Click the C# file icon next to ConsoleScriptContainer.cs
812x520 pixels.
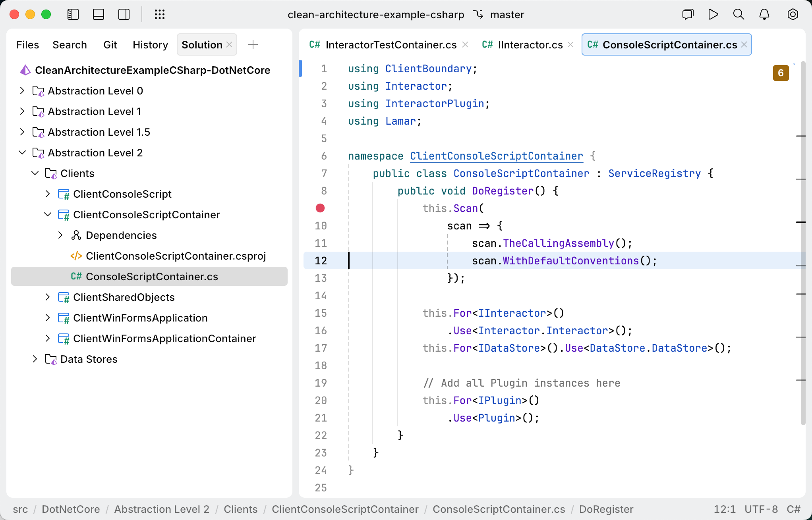(75, 276)
